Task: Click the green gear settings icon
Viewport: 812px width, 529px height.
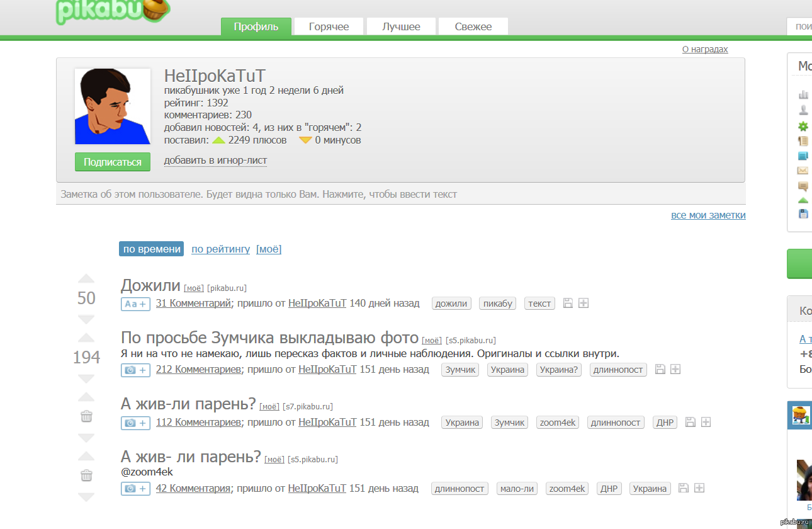Action: pos(803,126)
